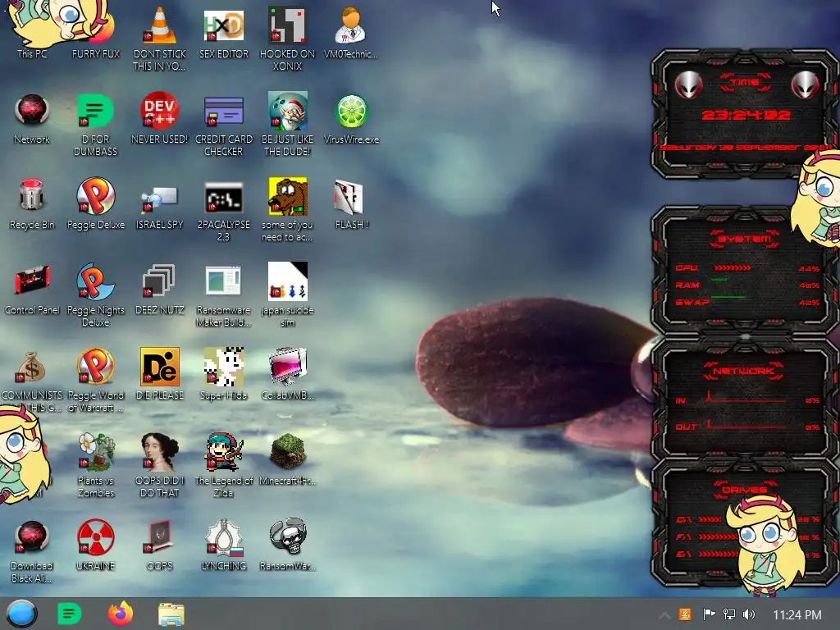Click the SYSTEM widget CPU readout
This screenshot has width=840, height=630.
(x=746, y=268)
